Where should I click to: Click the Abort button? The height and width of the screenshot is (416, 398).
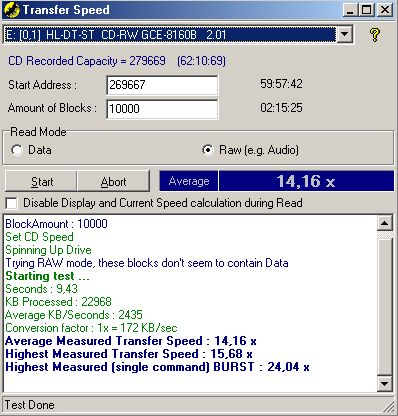[x=113, y=181]
